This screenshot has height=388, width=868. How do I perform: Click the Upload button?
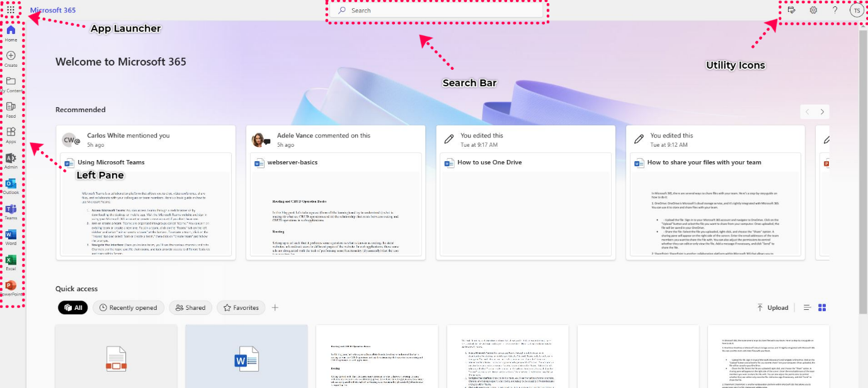point(772,307)
